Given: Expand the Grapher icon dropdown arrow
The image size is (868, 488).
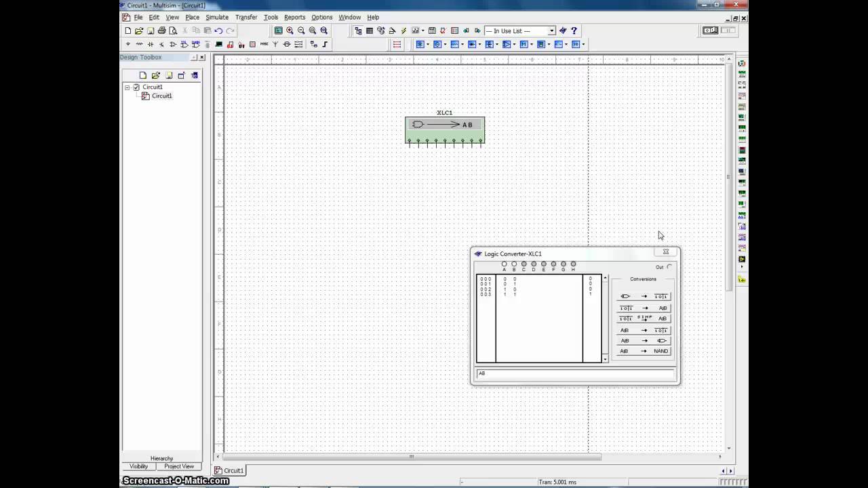Looking at the screenshot, I should pos(423,30).
